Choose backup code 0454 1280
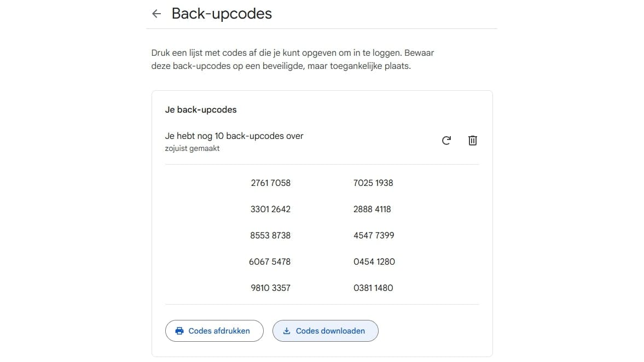 [x=374, y=261]
